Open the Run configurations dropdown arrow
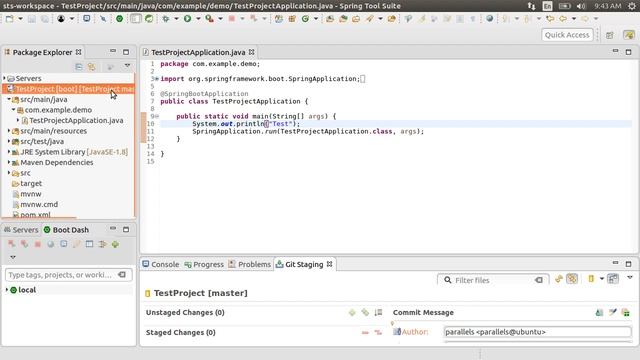Viewport: 640px width, 360px height. click(198, 19)
